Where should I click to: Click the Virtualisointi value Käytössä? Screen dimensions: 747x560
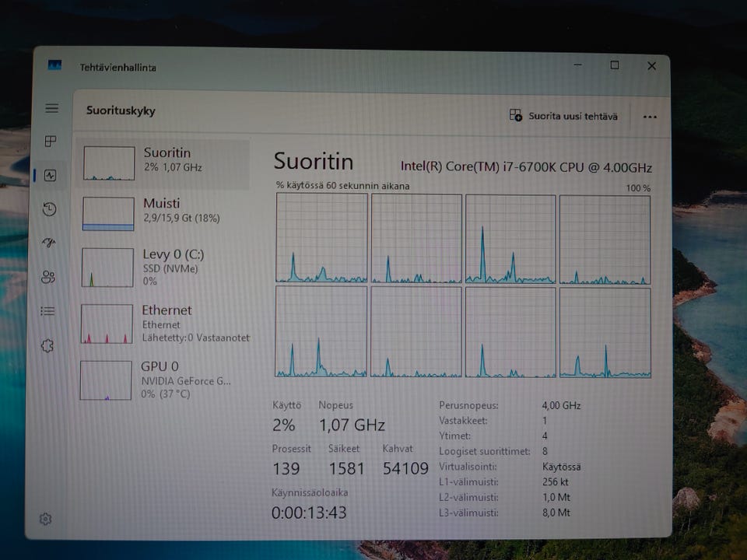click(x=561, y=467)
